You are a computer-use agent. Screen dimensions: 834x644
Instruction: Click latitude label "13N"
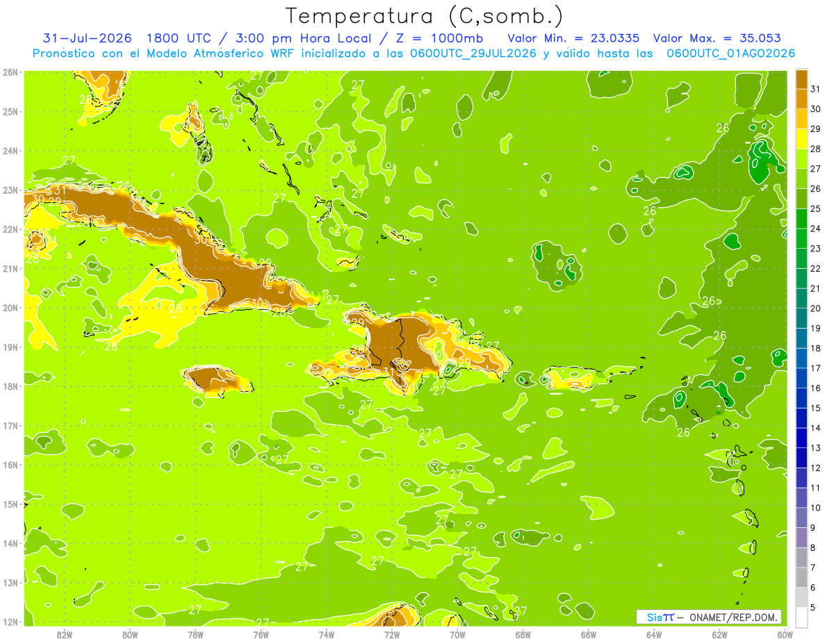pos(10,582)
